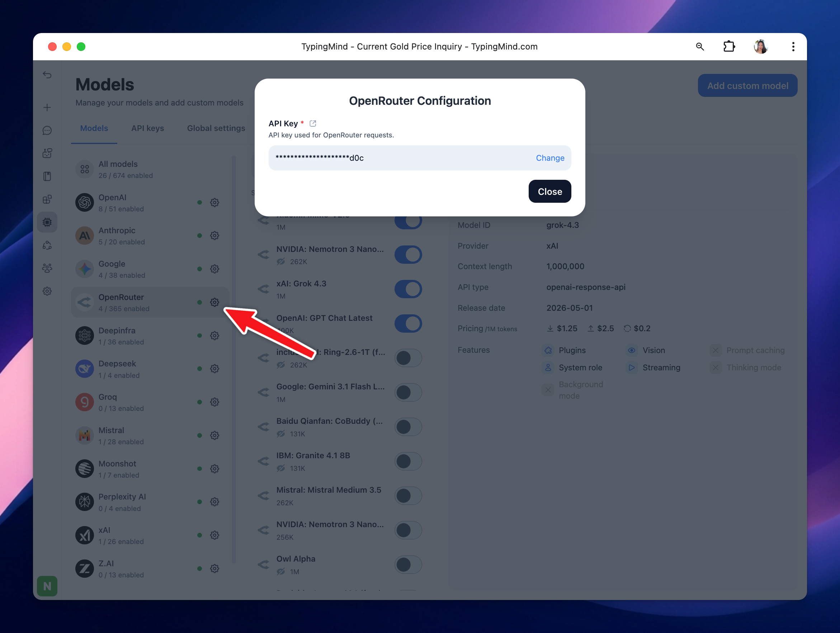Enable the Google: Gemini 3.1 Flash toggle
The width and height of the screenshot is (840, 633).
408,393
